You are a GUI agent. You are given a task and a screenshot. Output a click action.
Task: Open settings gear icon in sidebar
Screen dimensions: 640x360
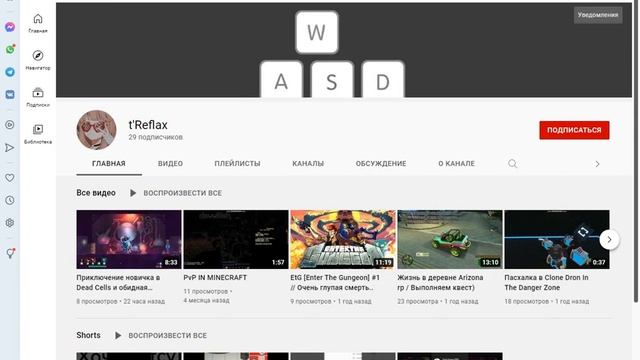point(10,222)
